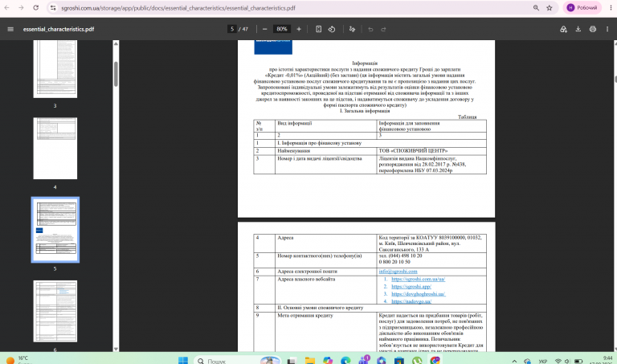Rotate the document counterclockwise

(332, 29)
